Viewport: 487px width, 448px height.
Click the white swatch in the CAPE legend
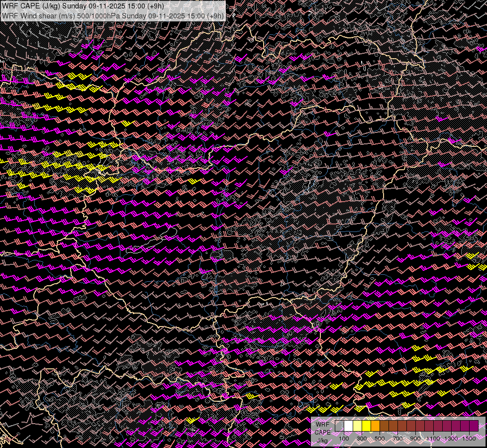pyautogui.click(x=348, y=426)
